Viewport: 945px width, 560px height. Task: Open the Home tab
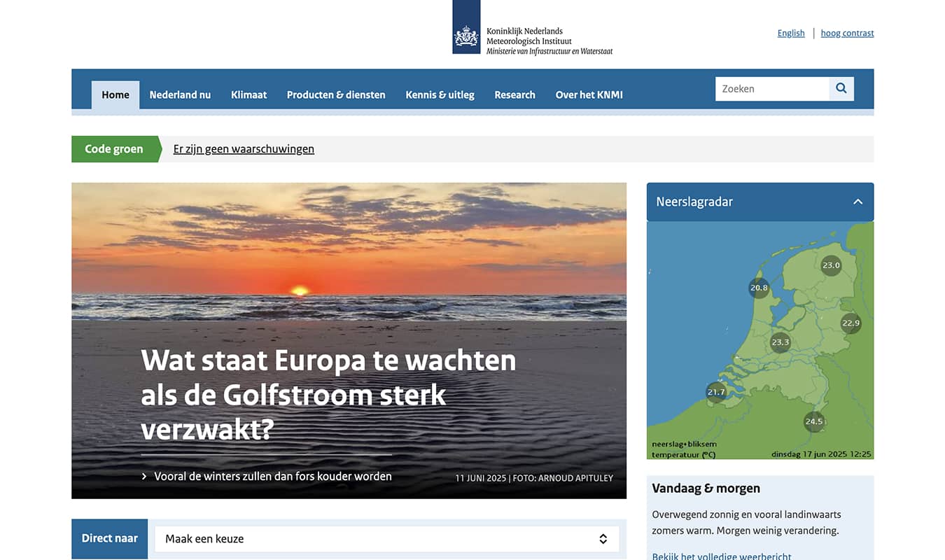[x=115, y=95]
